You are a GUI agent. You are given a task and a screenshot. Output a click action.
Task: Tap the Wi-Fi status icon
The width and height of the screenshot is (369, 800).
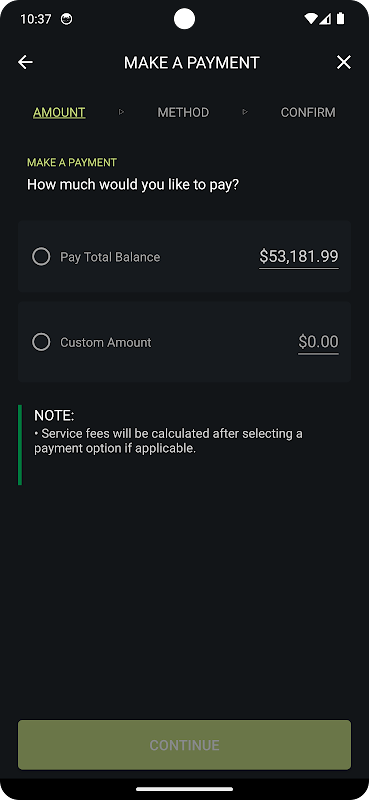(x=310, y=19)
